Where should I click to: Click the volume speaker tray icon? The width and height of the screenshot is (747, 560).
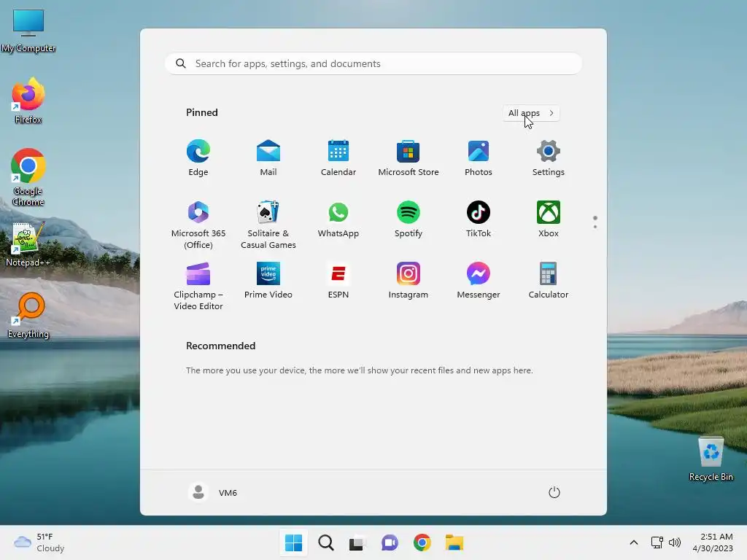coord(675,542)
